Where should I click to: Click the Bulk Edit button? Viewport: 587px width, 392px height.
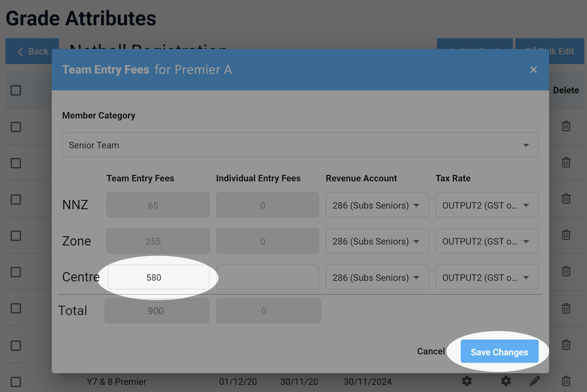click(550, 51)
